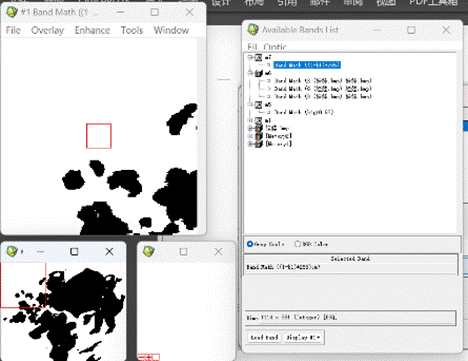Collapse the a7 tree node

(x=250, y=58)
